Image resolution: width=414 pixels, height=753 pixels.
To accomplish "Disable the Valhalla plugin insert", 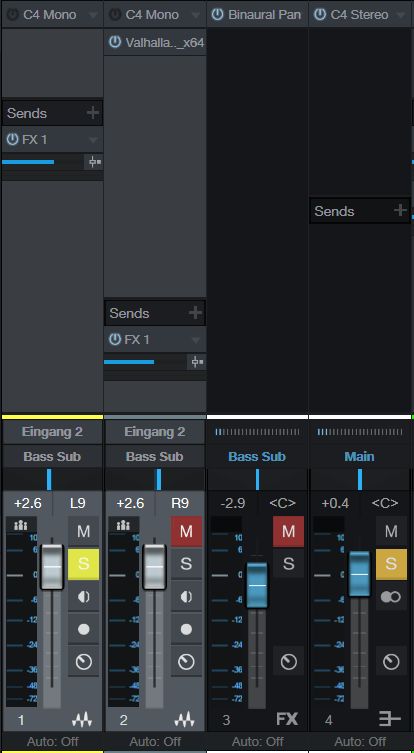I will coord(115,42).
